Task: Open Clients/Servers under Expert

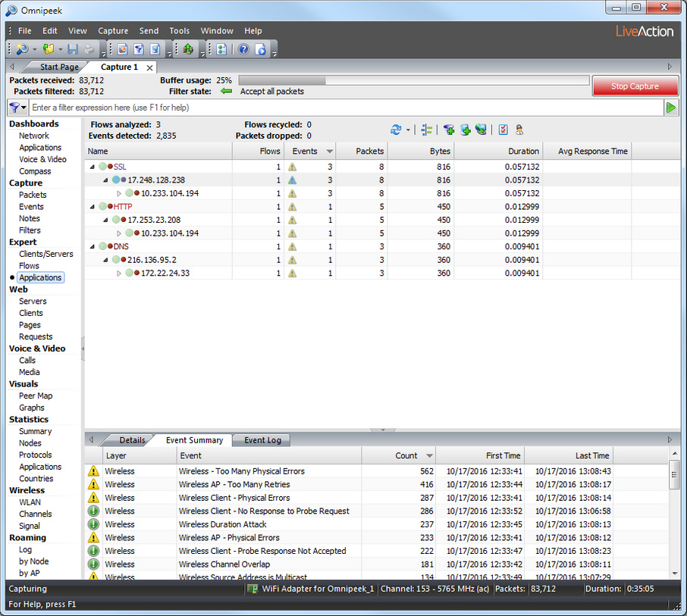Action: pyautogui.click(x=46, y=254)
